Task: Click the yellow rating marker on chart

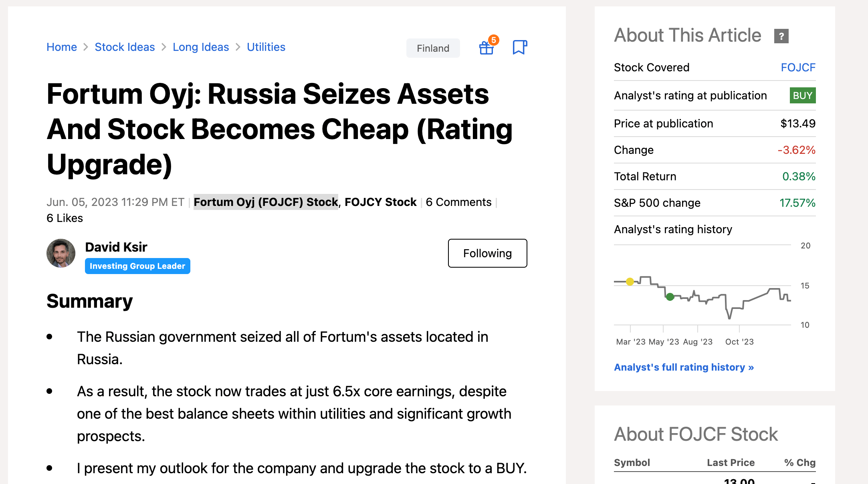Action: (x=630, y=282)
